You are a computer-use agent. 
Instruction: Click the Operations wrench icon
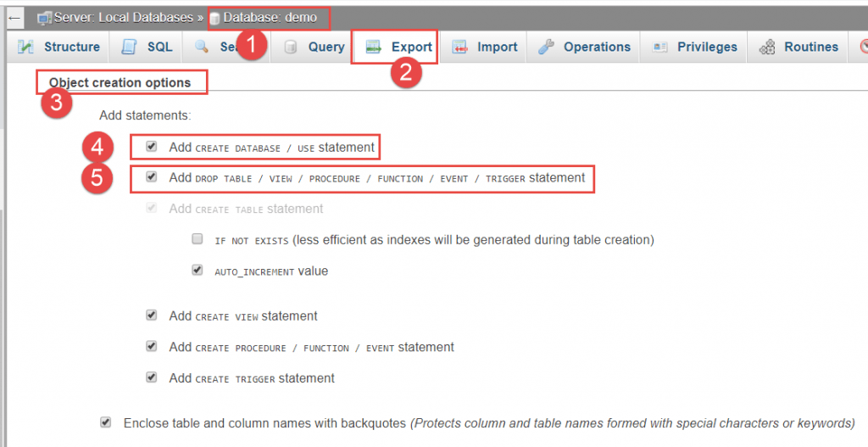547,47
